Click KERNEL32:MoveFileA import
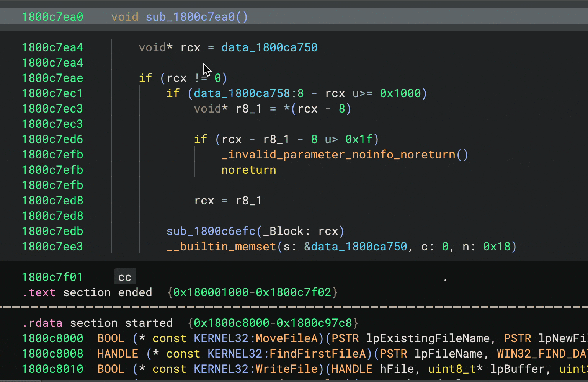This screenshot has height=382, width=588. coord(256,338)
